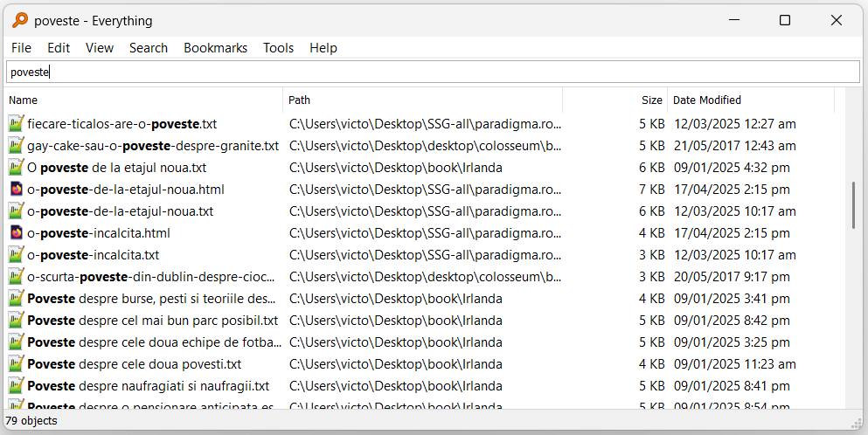Sort results by Date Modified column header

pyautogui.click(x=751, y=100)
